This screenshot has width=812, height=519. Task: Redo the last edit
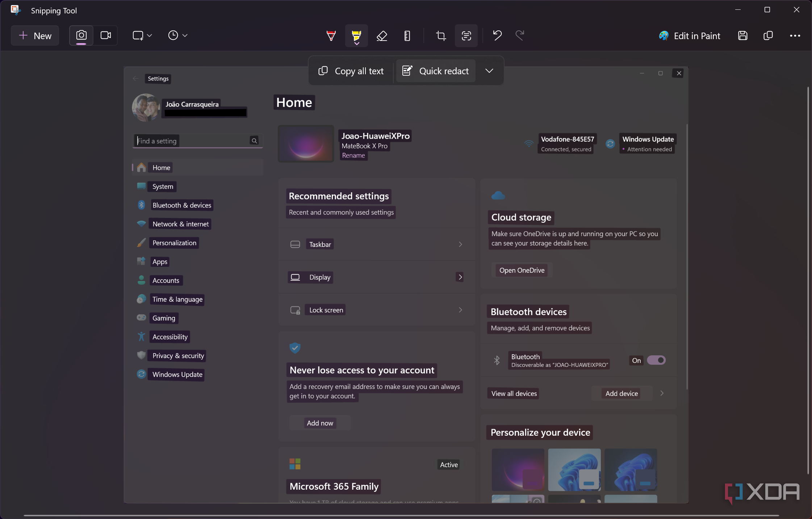(520, 35)
